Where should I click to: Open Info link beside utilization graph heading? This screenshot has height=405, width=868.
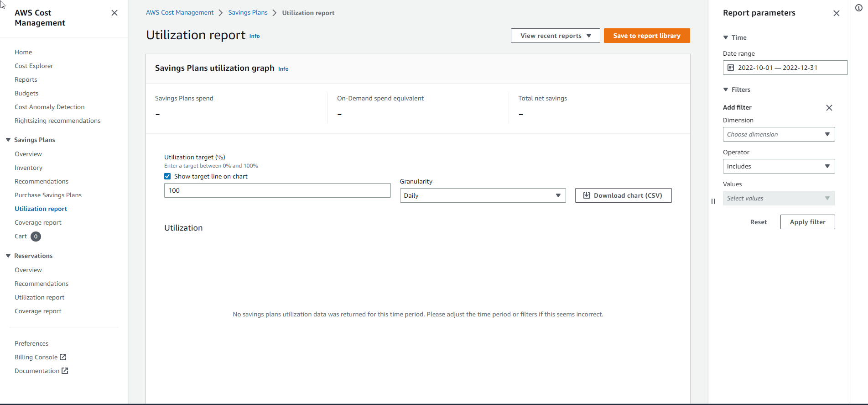coord(283,69)
